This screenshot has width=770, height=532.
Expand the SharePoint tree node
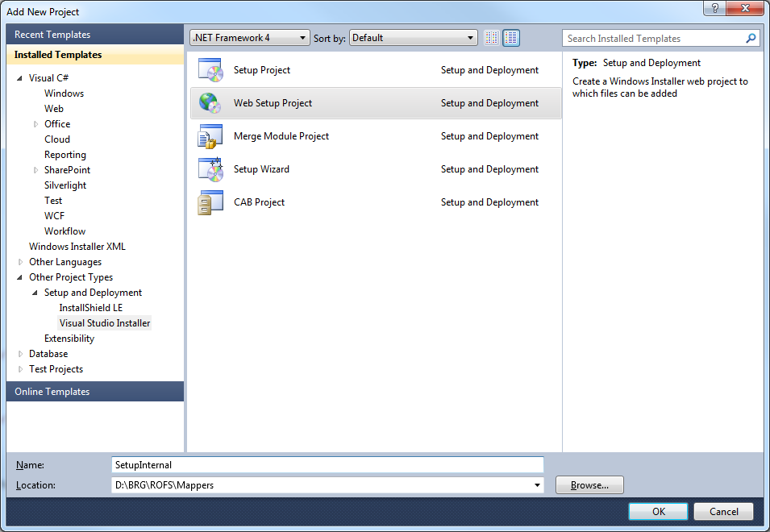pos(35,170)
